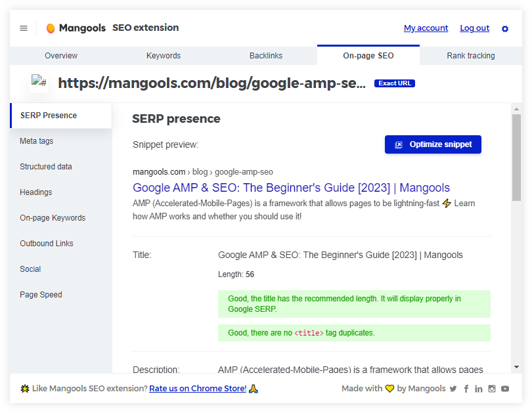Click the no title tag duplicates notice
532x413 pixels.
pos(354,333)
